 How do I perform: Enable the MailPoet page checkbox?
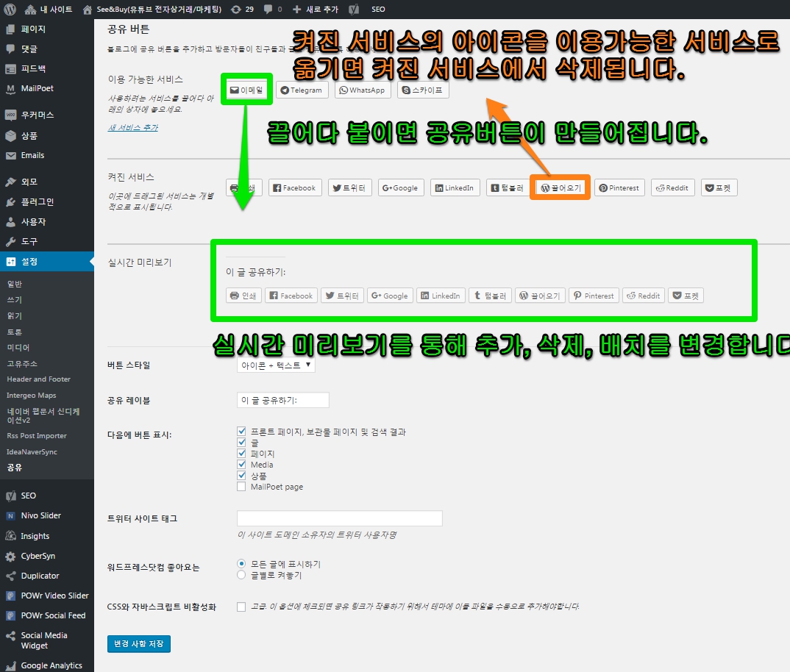pyautogui.click(x=242, y=487)
